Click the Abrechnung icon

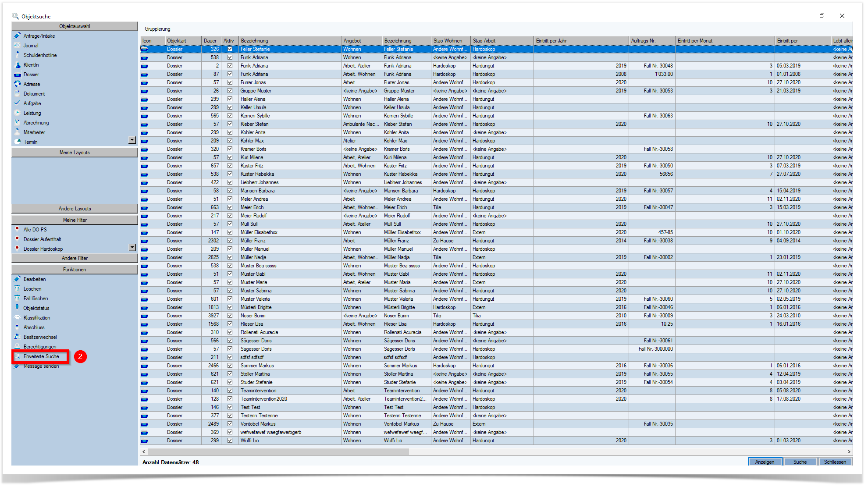17,123
